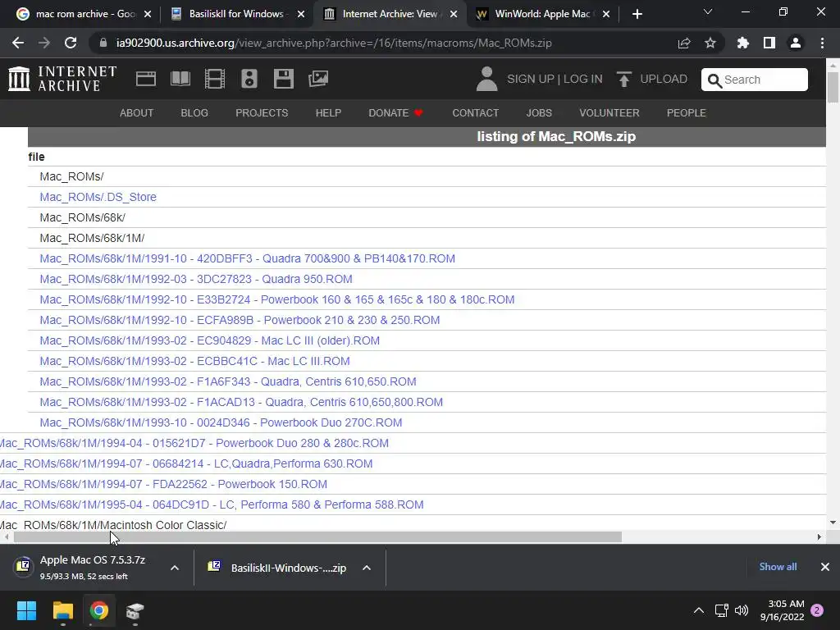Open the Internet Archive home logo
This screenshot has height=630, width=840.
(62, 79)
